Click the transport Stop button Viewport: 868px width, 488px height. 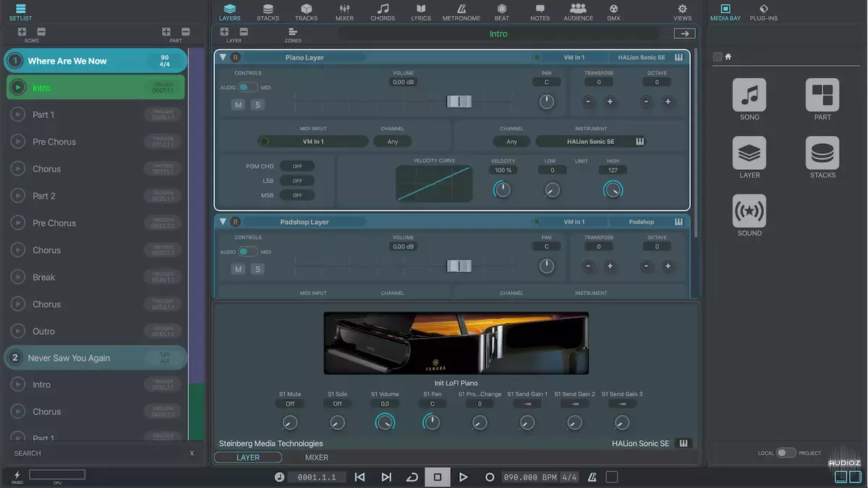pos(437,477)
